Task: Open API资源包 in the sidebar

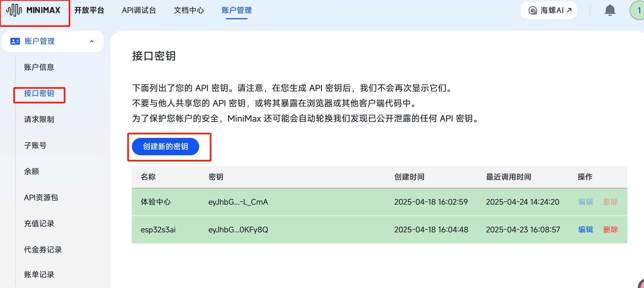Action: coord(41,197)
